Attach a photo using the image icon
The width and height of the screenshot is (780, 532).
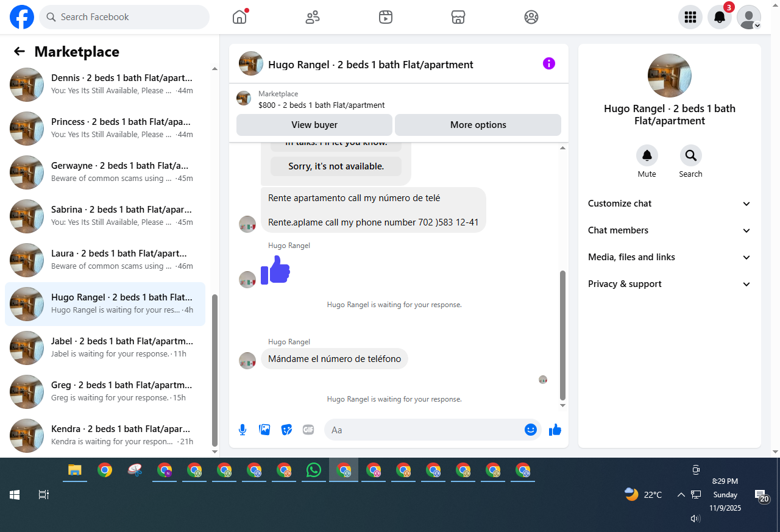pos(264,430)
